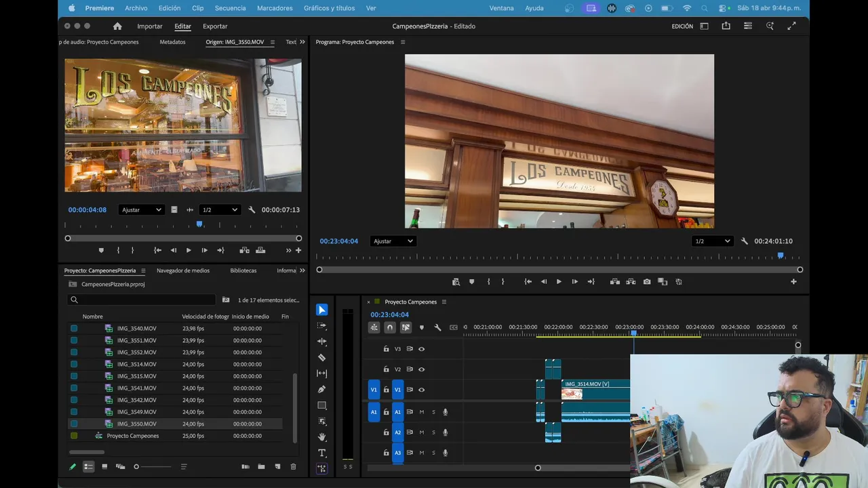Expand Source panel tabs overflow chevron
This screenshot has width=868, height=488.
(x=302, y=42)
